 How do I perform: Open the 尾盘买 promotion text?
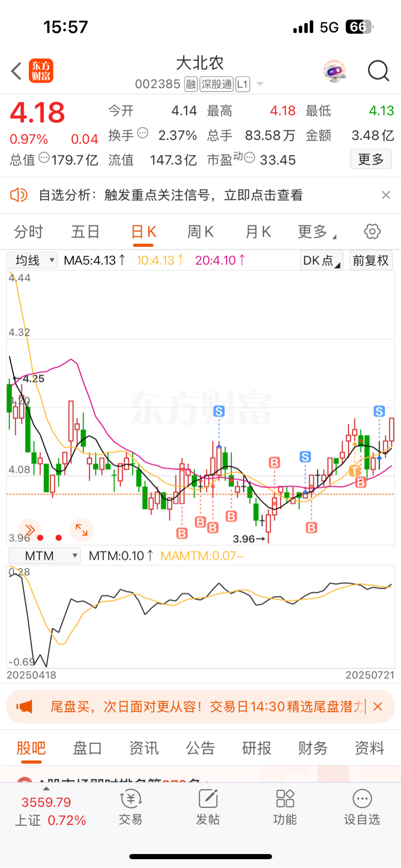coord(207,707)
